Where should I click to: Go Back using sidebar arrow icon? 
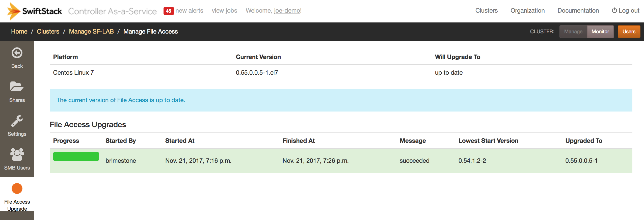point(17,53)
